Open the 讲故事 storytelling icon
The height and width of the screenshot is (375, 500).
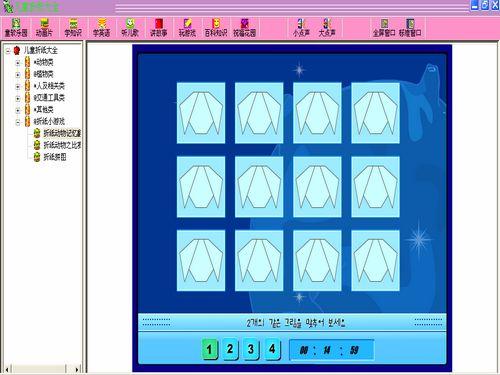click(159, 28)
